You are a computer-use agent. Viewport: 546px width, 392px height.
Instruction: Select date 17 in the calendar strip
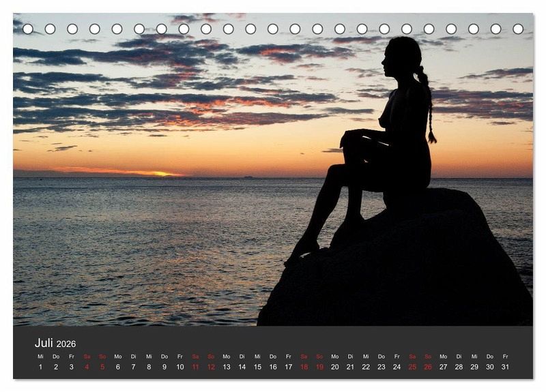(x=288, y=367)
